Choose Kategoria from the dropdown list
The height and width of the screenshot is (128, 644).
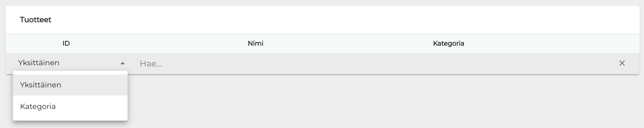[38, 106]
